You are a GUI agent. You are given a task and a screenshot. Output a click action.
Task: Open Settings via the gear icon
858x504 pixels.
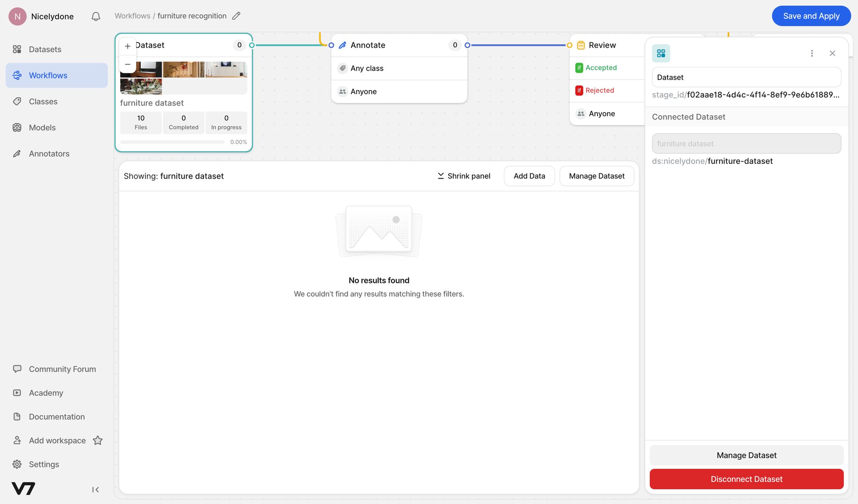pos(17,464)
